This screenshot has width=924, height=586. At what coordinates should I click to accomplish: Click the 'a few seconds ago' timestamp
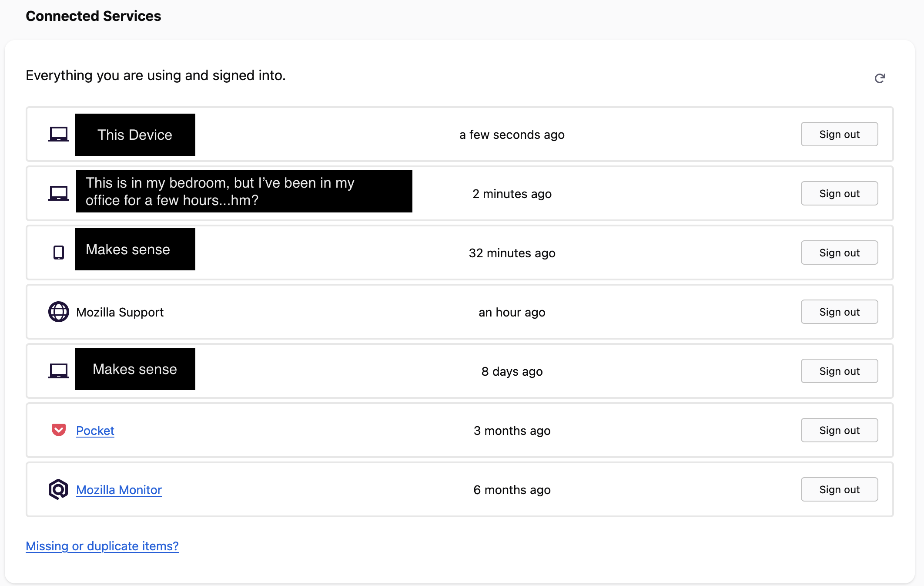tap(512, 135)
